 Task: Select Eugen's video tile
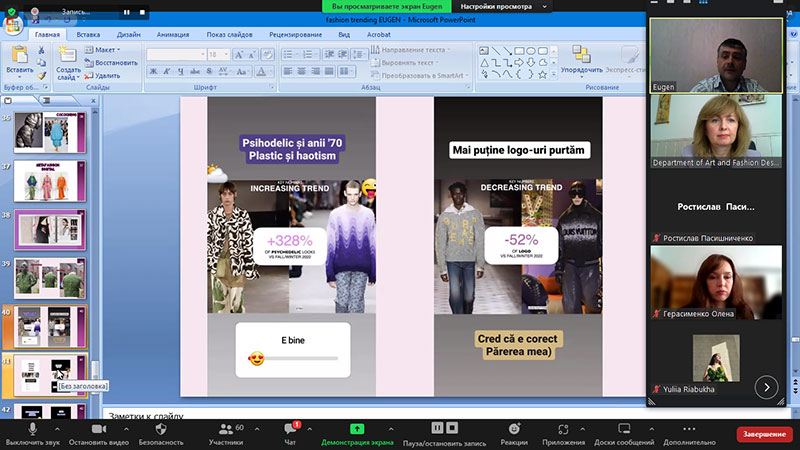pos(716,56)
